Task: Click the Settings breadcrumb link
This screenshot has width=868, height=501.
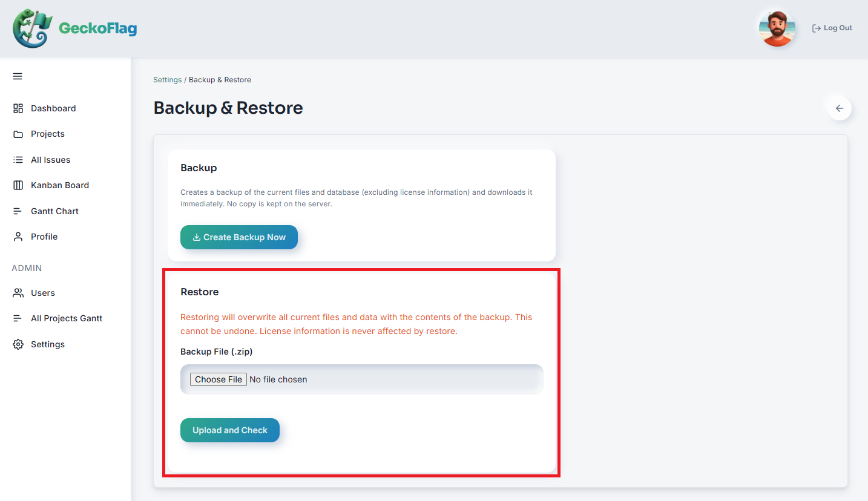Action: pyautogui.click(x=167, y=80)
